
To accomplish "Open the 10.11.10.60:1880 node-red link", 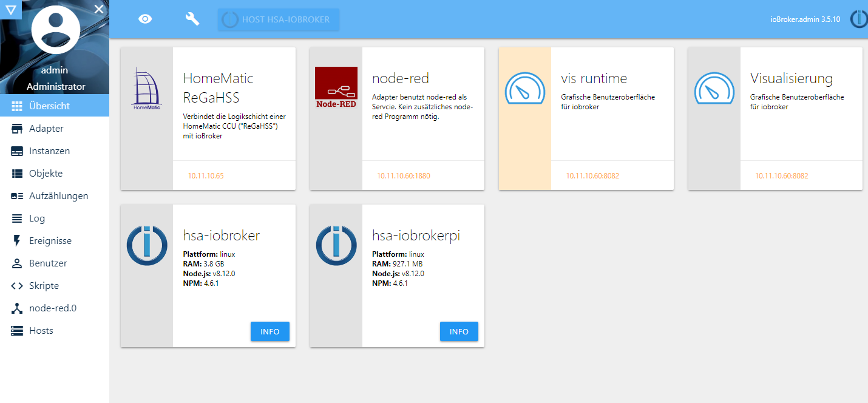I will [x=404, y=176].
